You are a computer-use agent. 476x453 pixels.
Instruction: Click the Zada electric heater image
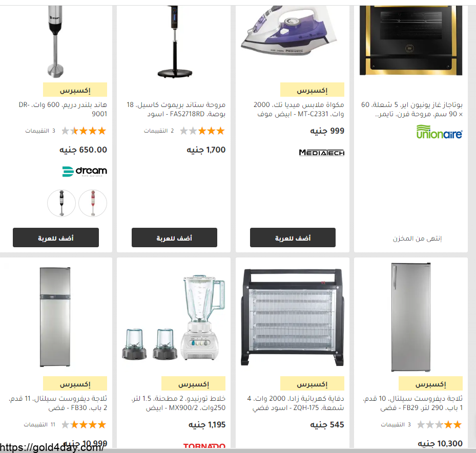pyautogui.click(x=293, y=317)
